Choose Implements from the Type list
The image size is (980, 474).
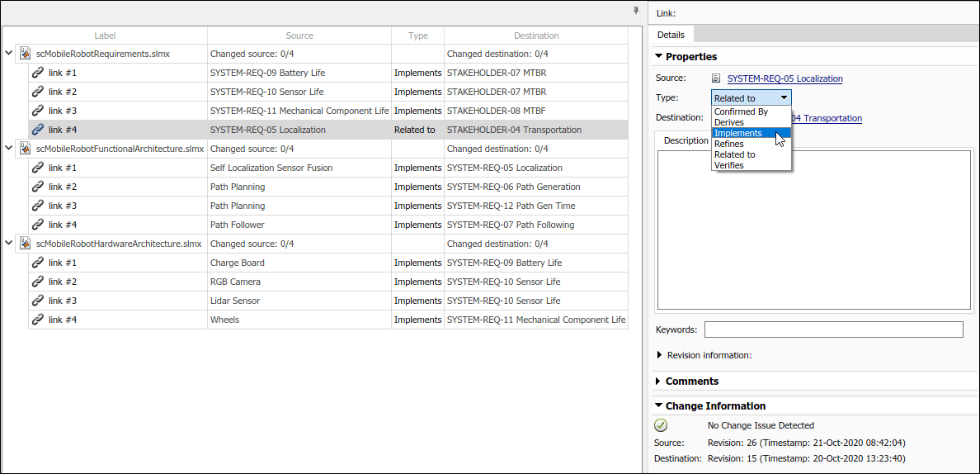pyautogui.click(x=738, y=133)
